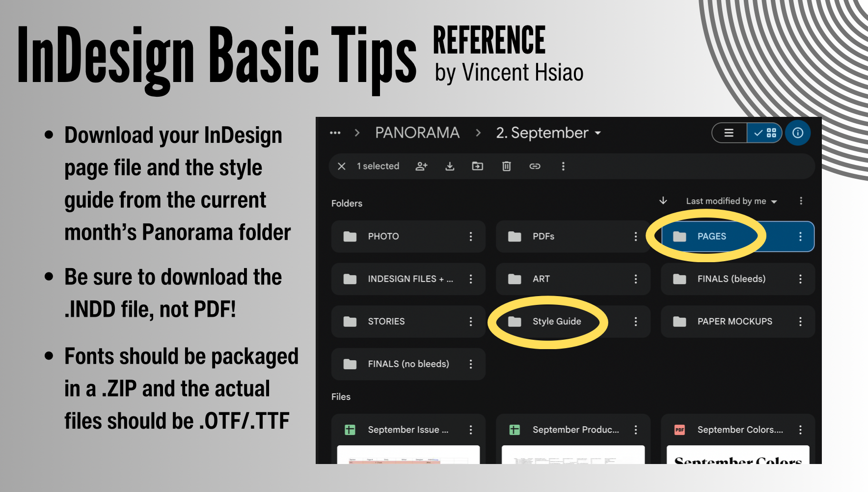This screenshot has width=868, height=492.
Task: Select the PAGES folder
Action: point(737,237)
